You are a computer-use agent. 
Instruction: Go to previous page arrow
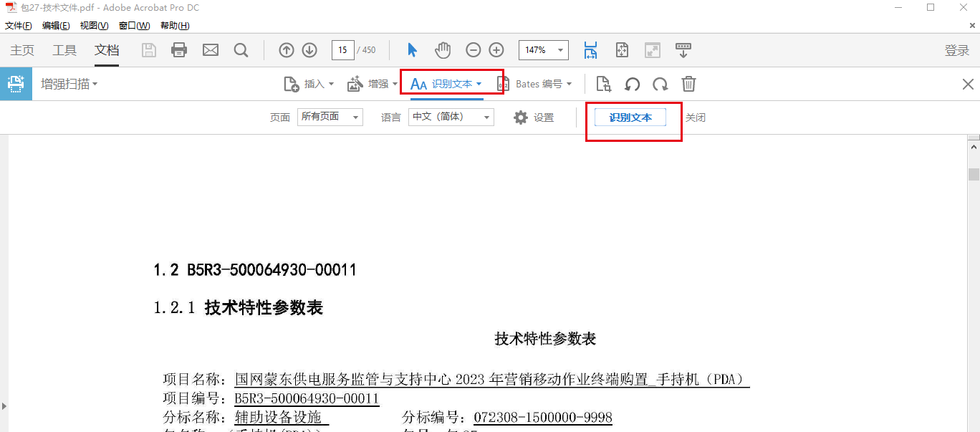[x=287, y=50]
